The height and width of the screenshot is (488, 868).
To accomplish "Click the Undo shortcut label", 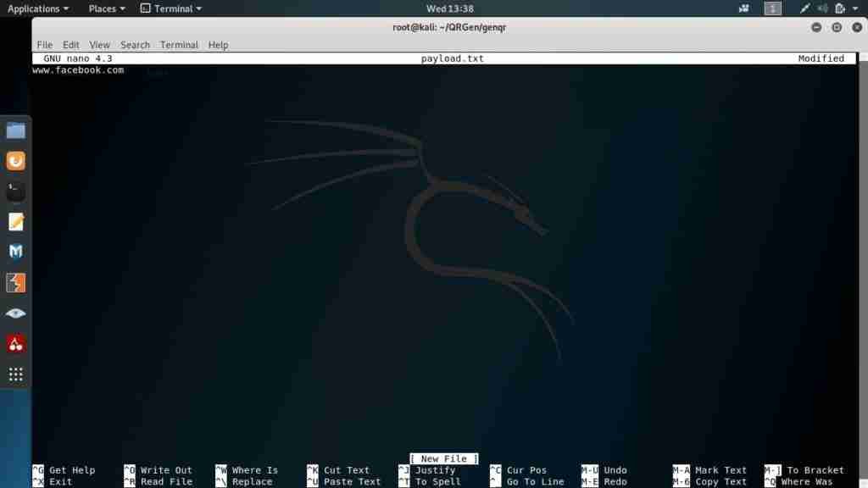I will click(615, 469).
